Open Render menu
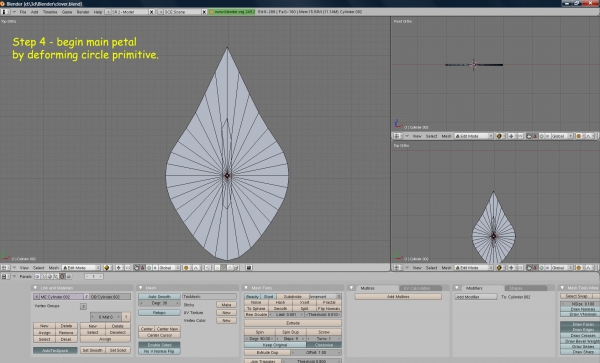This screenshot has width=600, height=363. pos(83,12)
